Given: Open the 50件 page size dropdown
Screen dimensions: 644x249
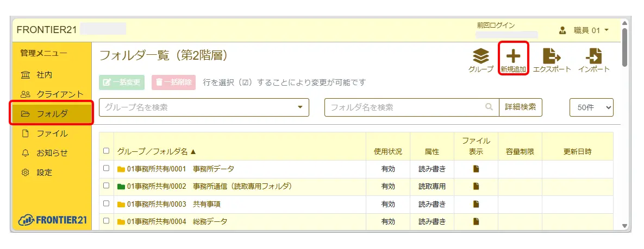Looking at the screenshot, I should tap(591, 107).
